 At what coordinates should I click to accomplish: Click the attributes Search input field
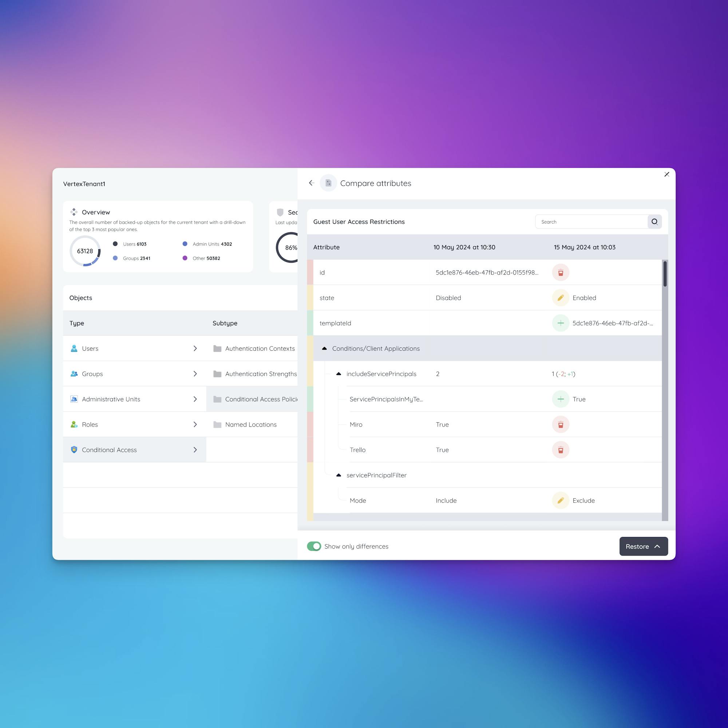[x=591, y=222]
